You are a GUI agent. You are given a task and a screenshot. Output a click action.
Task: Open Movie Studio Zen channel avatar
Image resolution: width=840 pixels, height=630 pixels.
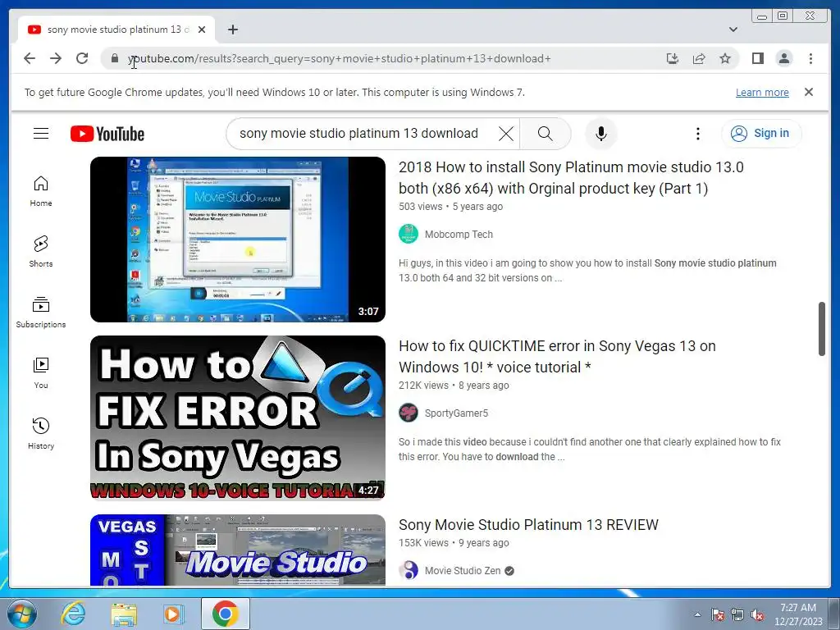click(409, 571)
